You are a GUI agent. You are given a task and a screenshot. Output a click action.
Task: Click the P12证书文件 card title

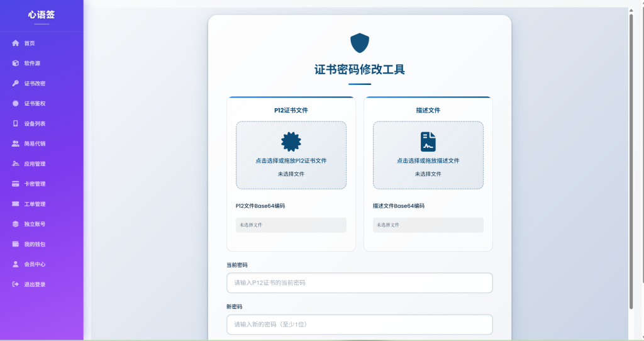[x=291, y=110]
